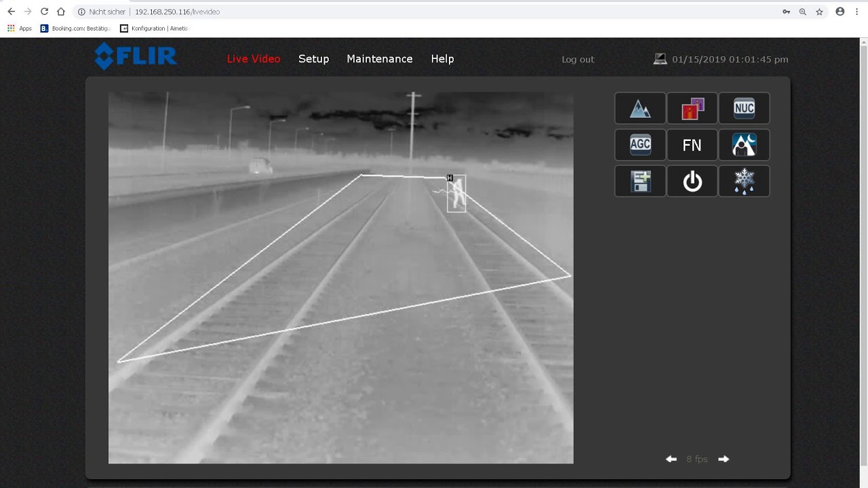Click the Log out link
Viewport: 868px width, 488px height.
click(x=578, y=60)
